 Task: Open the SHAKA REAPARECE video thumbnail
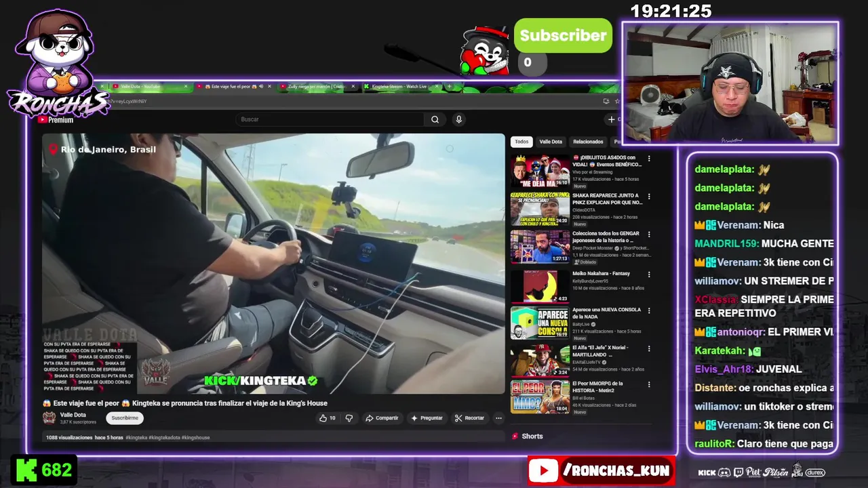point(540,209)
